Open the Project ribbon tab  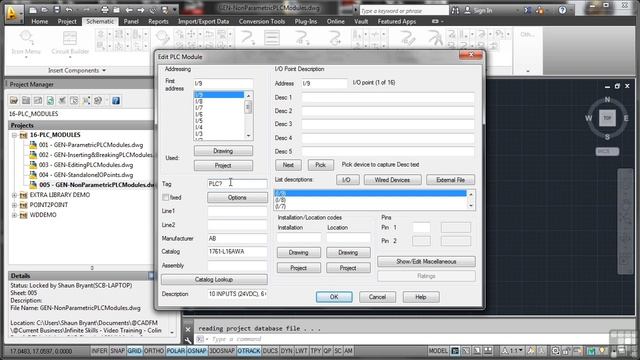pyautogui.click(x=67, y=21)
